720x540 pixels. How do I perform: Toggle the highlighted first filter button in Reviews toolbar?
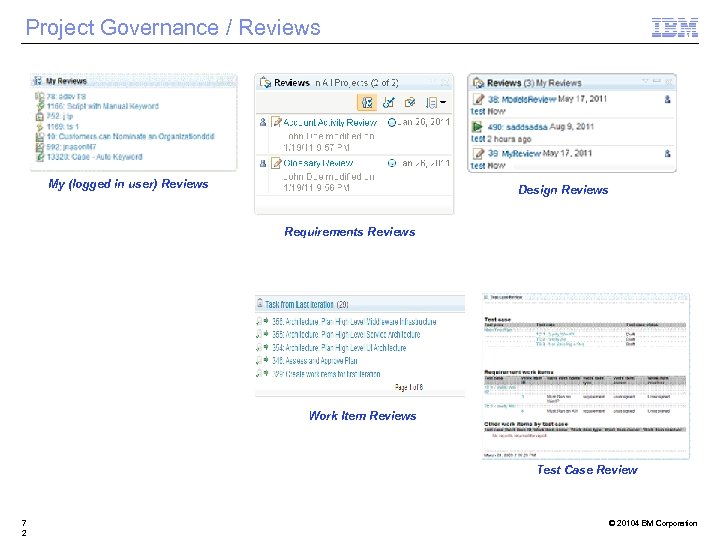[x=367, y=102]
